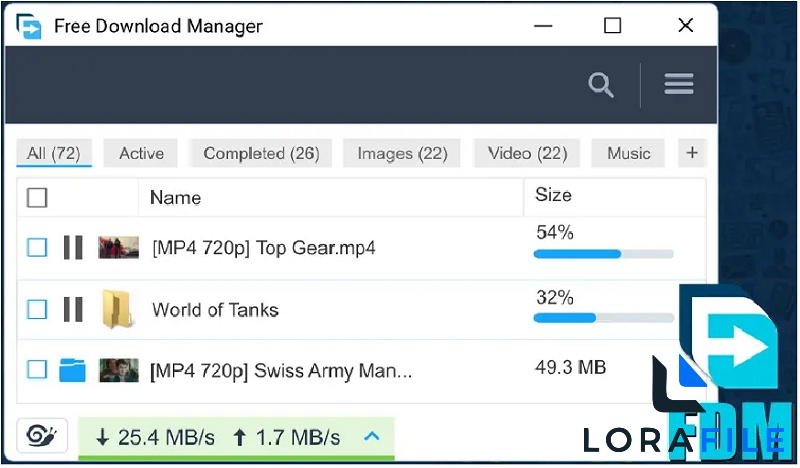The image size is (800, 468).
Task: Click the World of Tanks folder icon
Action: point(117,309)
